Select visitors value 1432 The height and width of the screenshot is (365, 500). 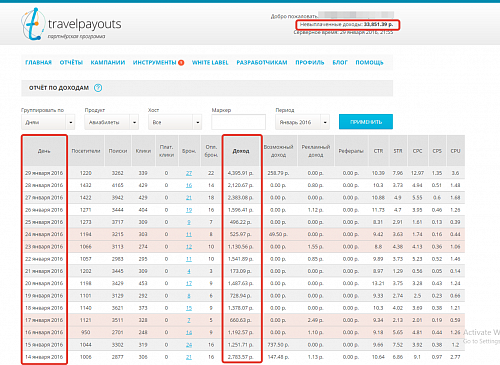click(x=86, y=185)
